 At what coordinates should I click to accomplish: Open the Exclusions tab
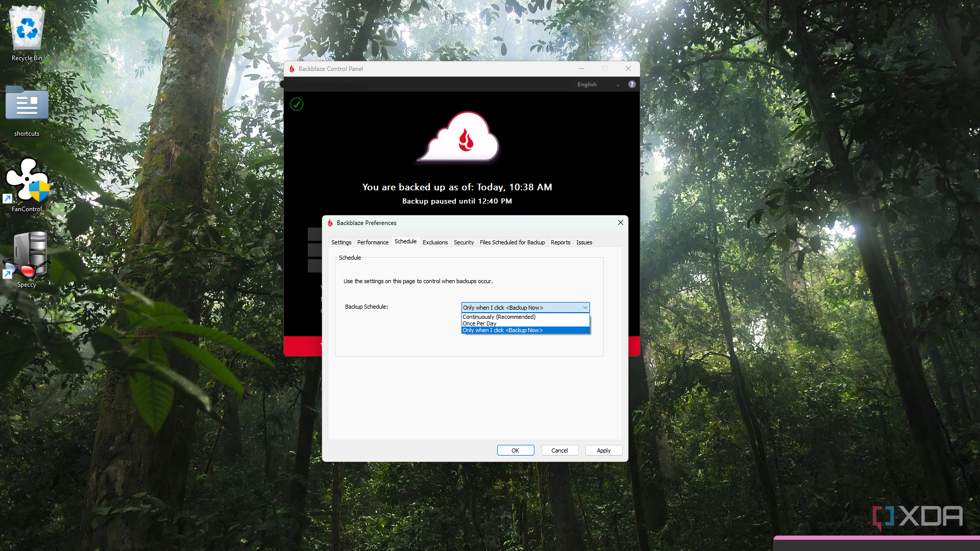pos(435,242)
